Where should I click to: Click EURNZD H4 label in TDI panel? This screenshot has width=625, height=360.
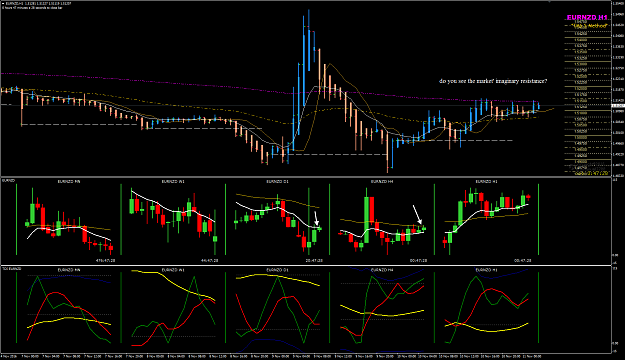(x=382, y=270)
